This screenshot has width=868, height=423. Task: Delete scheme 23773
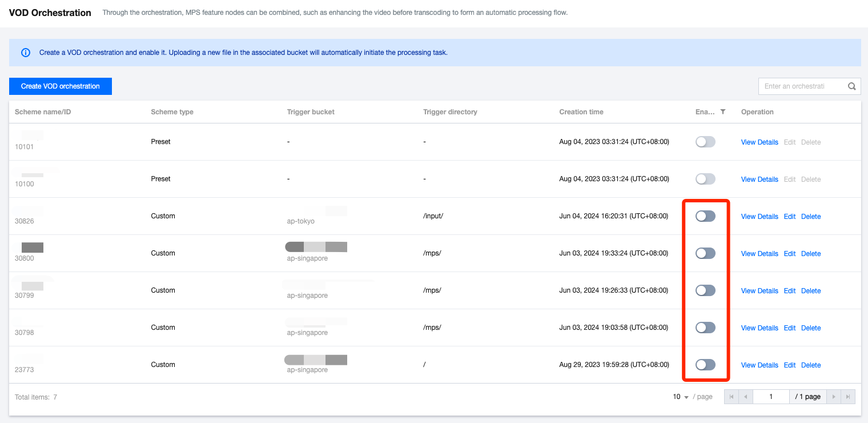coord(811,365)
